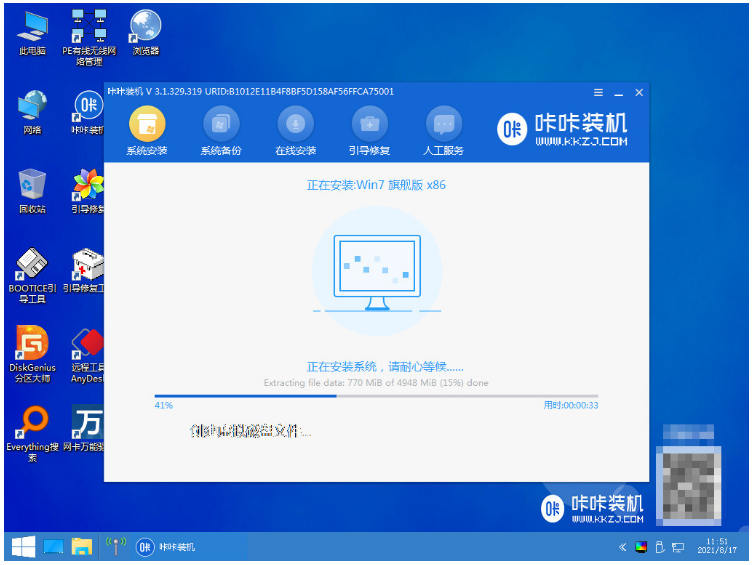The image size is (752, 565).
Task: Expand hidden system tray icons
Action: [x=623, y=547]
